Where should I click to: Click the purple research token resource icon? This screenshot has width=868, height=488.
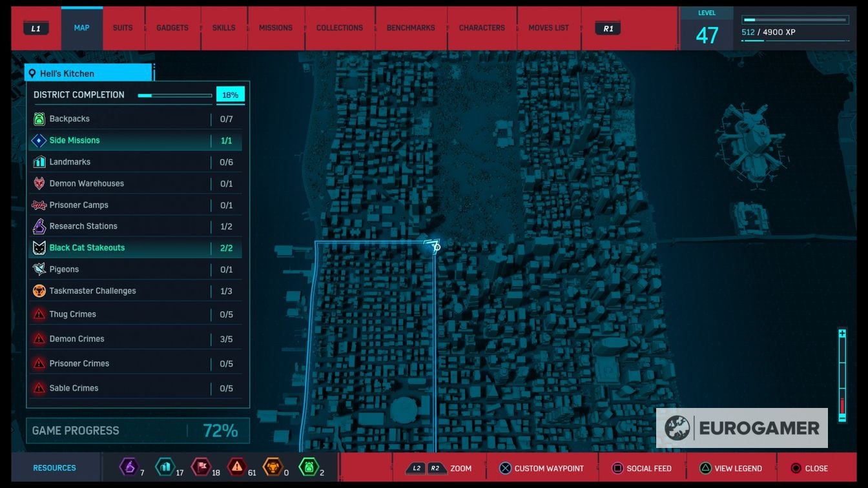129,467
